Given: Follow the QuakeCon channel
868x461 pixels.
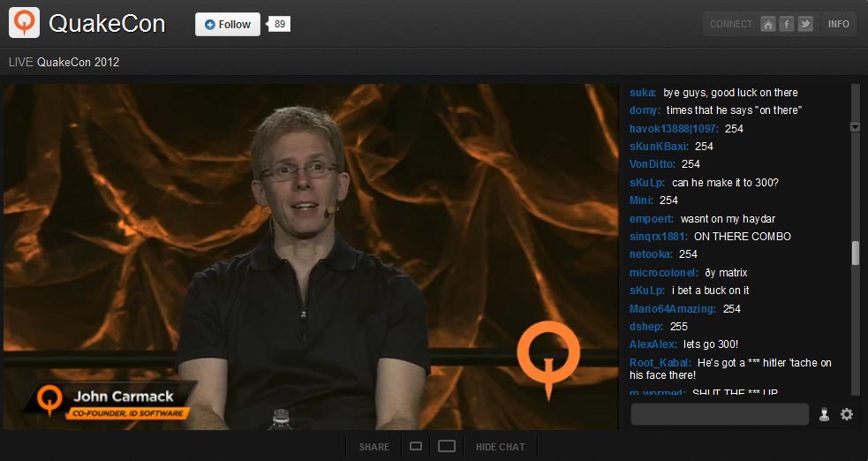Looking at the screenshot, I should coord(228,25).
